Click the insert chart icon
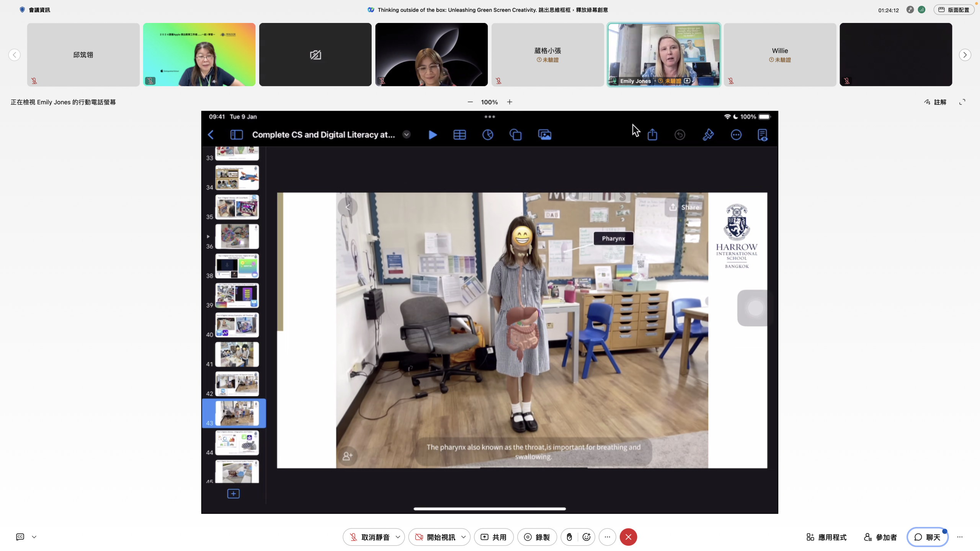980x551 pixels. [x=487, y=135]
